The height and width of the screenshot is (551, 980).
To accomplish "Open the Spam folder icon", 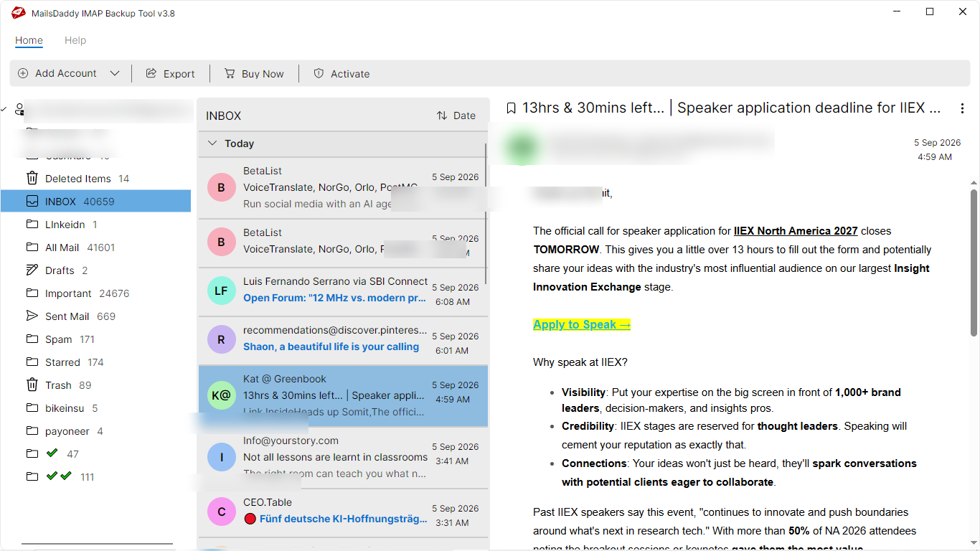I will click(x=32, y=339).
